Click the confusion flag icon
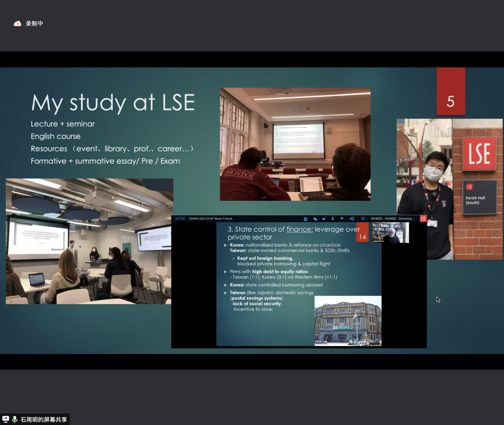The width and height of the screenshot is (504, 425). [x=342, y=219]
